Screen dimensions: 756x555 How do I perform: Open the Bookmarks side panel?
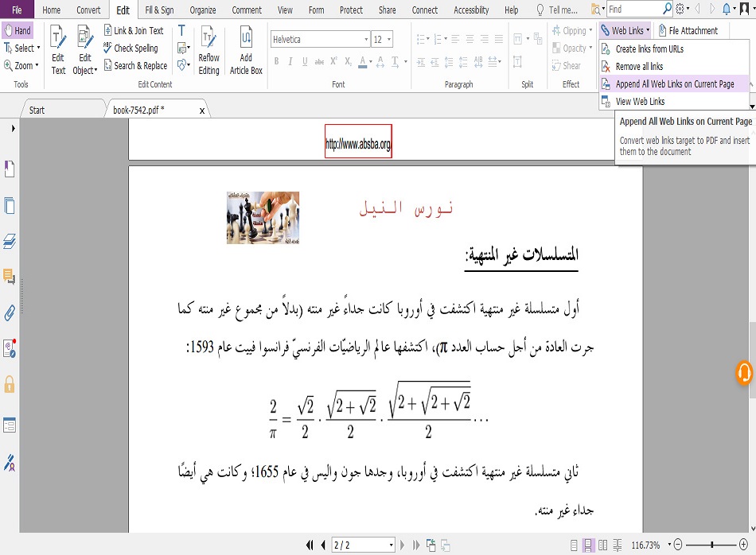(x=10, y=169)
